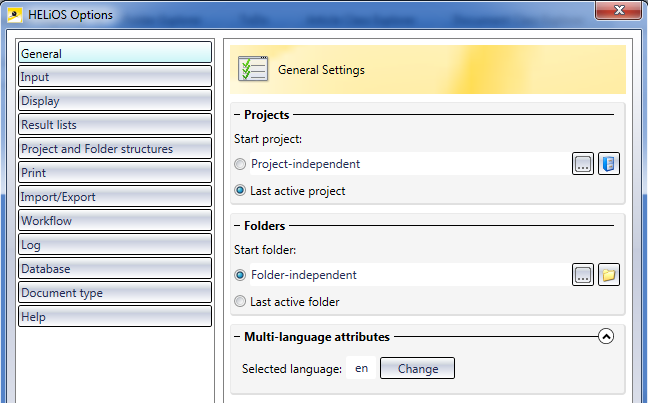Click the Multi-language attributes heading
This screenshot has width=648, height=403.
pyautogui.click(x=317, y=337)
